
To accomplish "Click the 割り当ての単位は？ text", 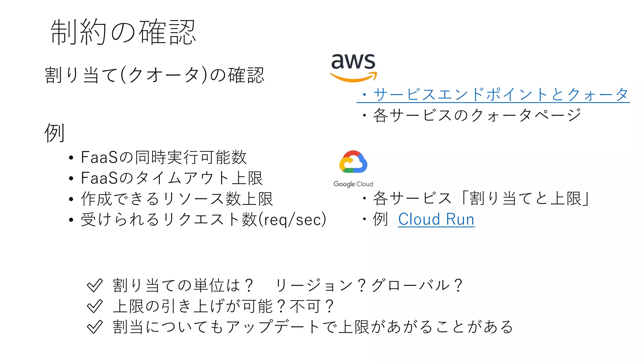I will [183, 285].
